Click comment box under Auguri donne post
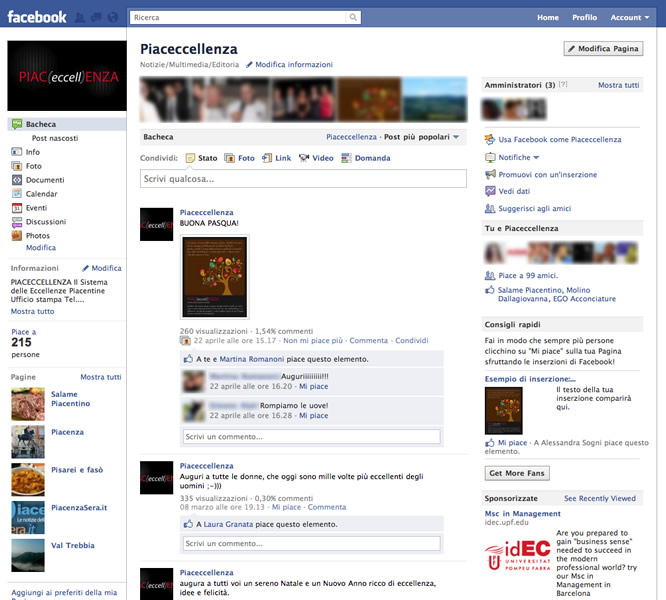Image resolution: width=666 pixels, height=600 pixels. tap(312, 544)
